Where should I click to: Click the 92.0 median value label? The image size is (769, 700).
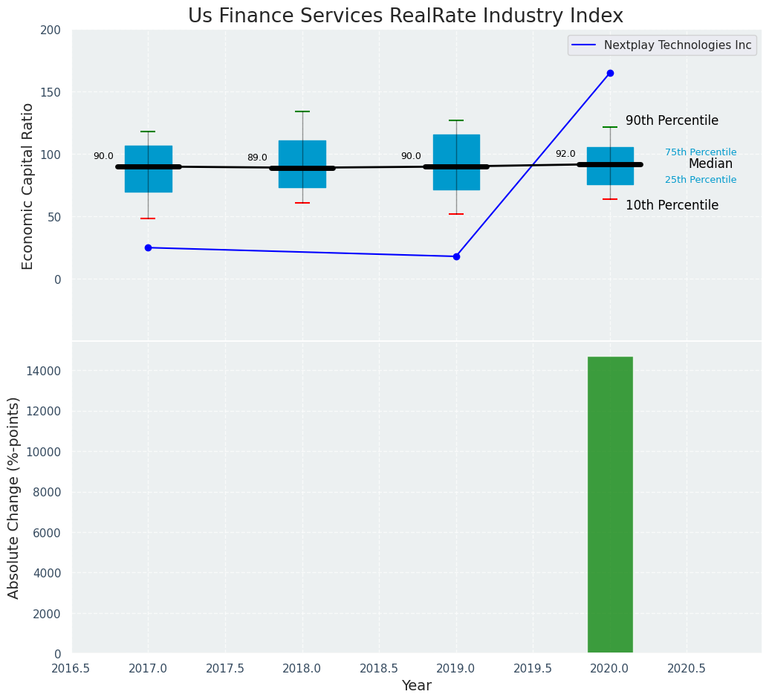(x=565, y=154)
